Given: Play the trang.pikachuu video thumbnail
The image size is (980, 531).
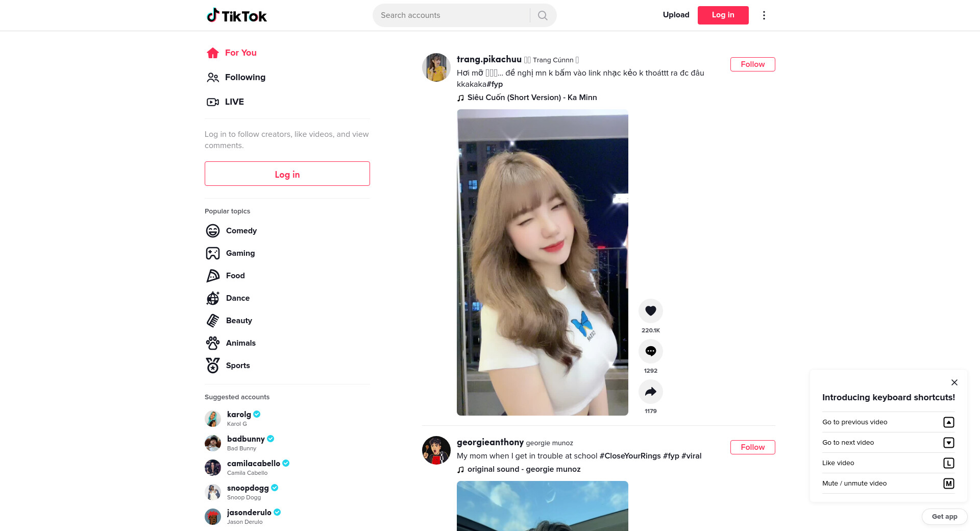Looking at the screenshot, I should [542, 262].
